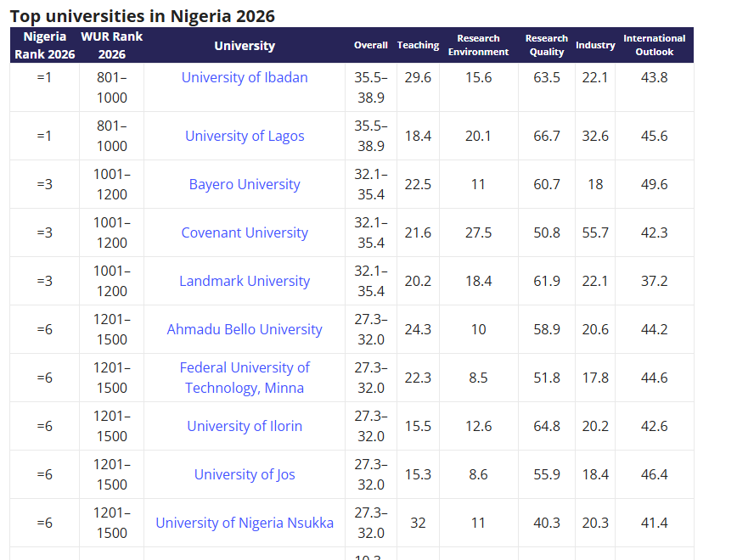737x560 pixels.
Task: Select Ibadan's research environment value 15.6
Action: [479, 77]
